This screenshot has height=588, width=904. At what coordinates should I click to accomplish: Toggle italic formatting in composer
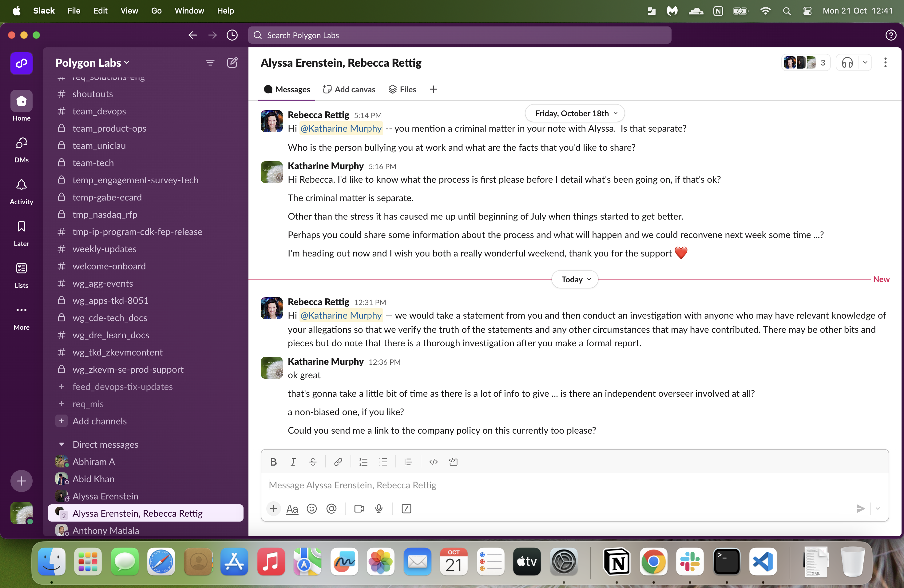click(x=293, y=462)
